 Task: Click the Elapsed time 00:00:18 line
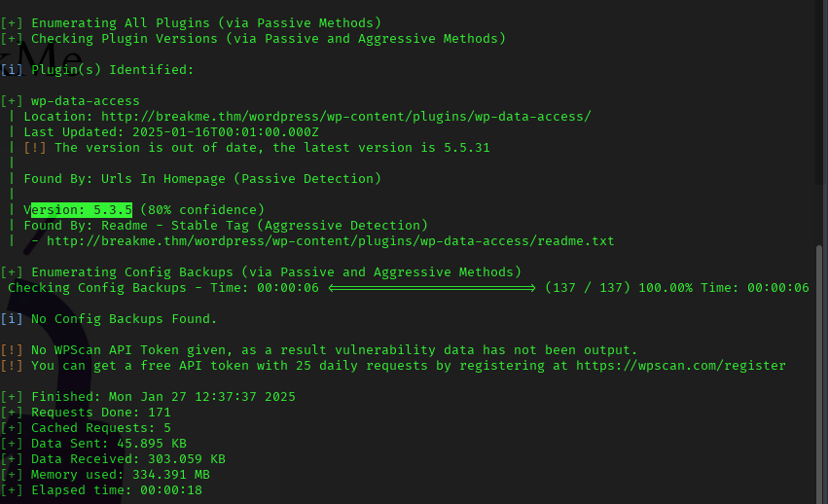tap(117, 490)
